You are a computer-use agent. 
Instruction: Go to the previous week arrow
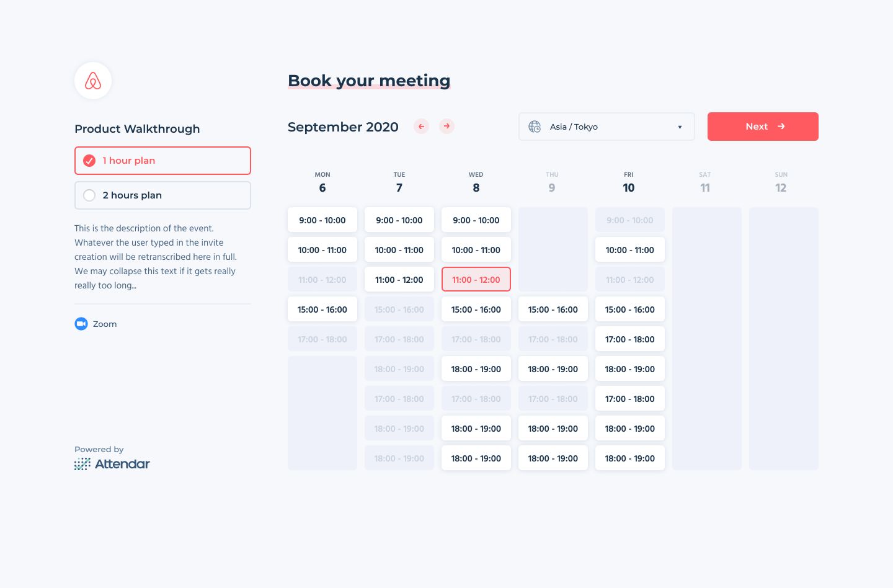point(422,127)
